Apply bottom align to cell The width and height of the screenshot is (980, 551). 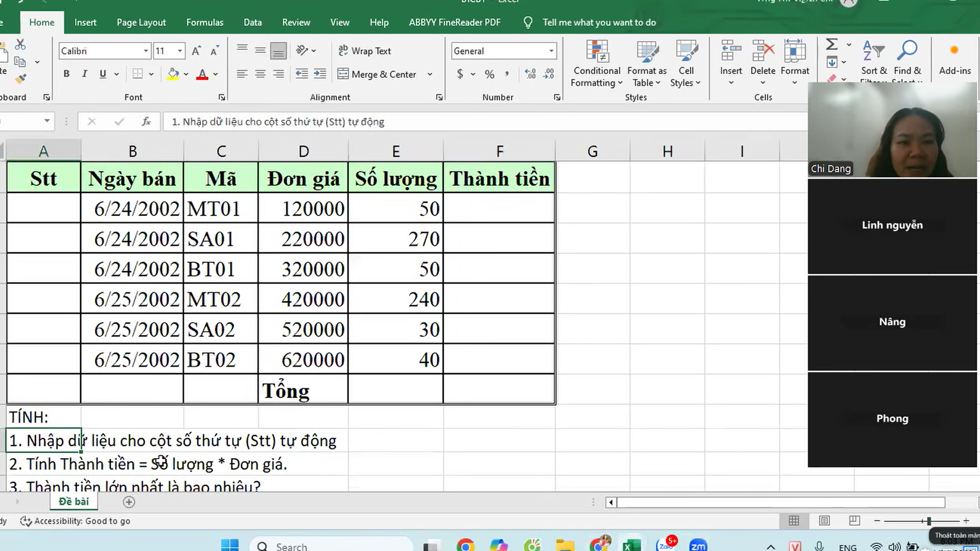tap(278, 50)
